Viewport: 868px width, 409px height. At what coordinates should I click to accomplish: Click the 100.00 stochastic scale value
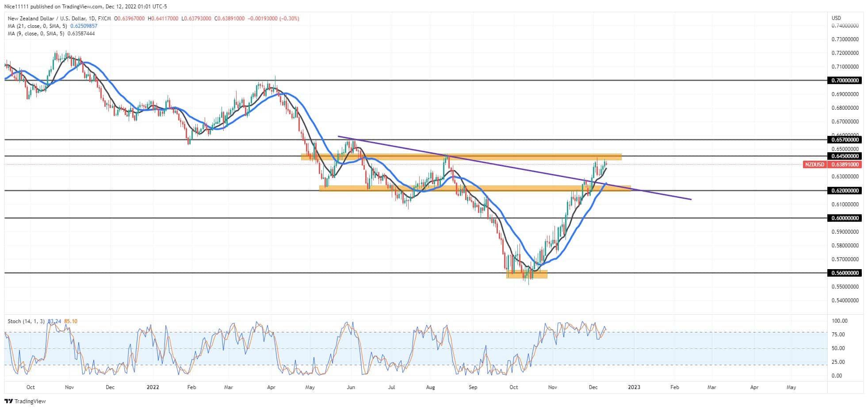pyautogui.click(x=839, y=321)
